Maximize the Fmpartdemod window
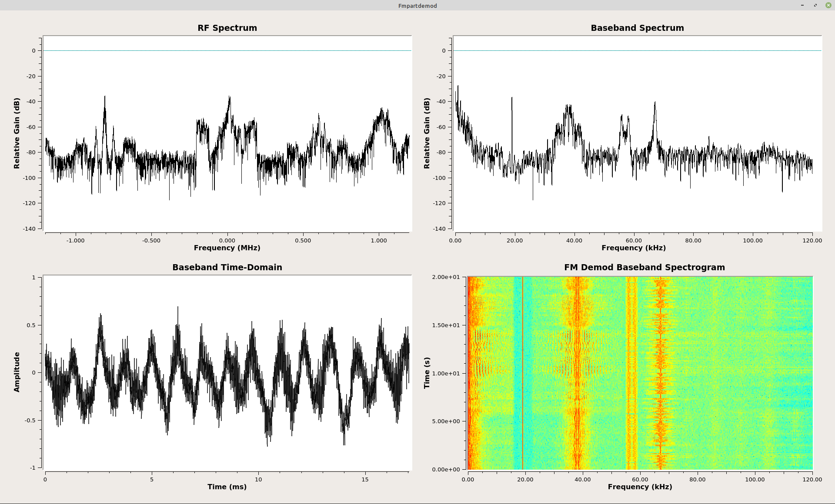 [x=815, y=5]
